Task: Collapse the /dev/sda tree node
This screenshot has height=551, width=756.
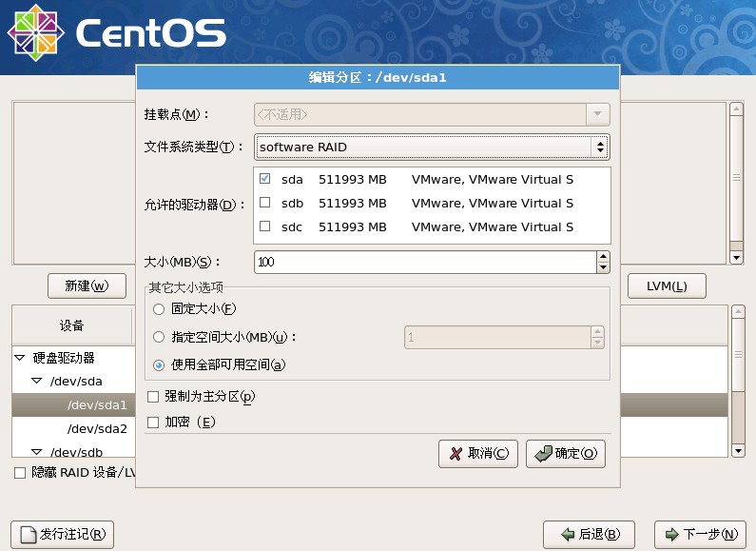Action: (37, 381)
